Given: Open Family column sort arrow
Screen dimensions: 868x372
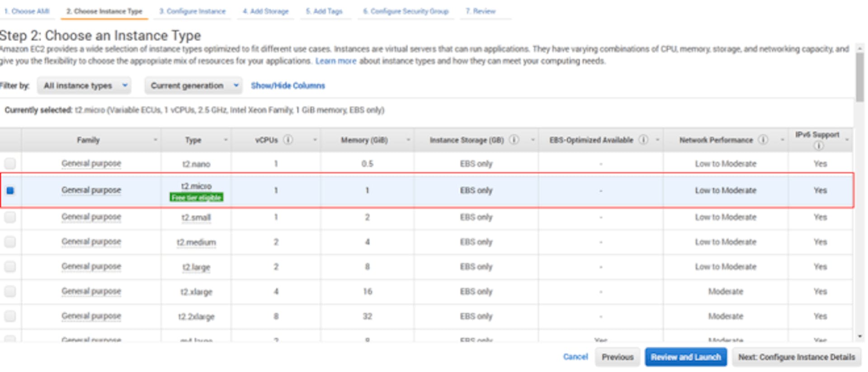Looking at the screenshot, I should (155, 140).
